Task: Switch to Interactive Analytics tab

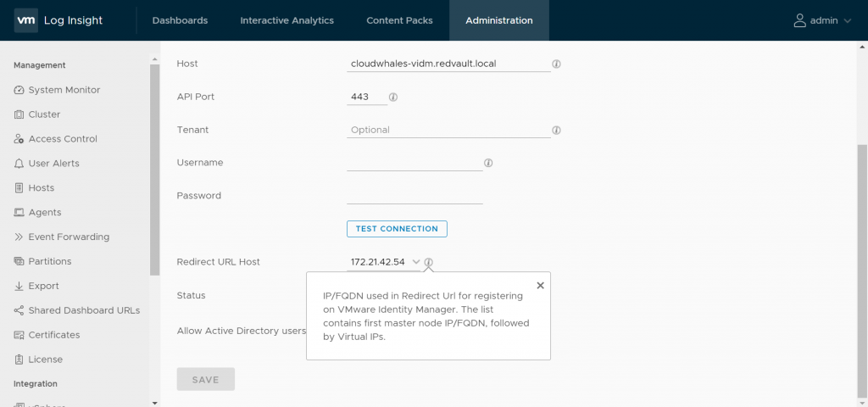Action: [x=287, y=20]
